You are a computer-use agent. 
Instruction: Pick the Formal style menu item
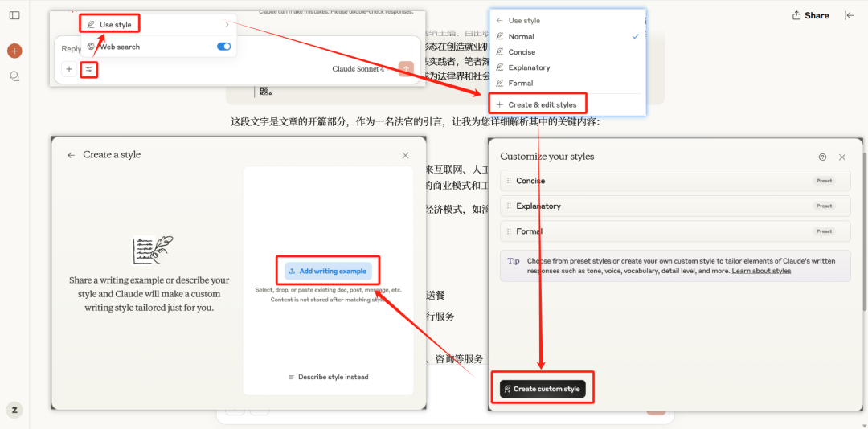click(x=520, y=83)
